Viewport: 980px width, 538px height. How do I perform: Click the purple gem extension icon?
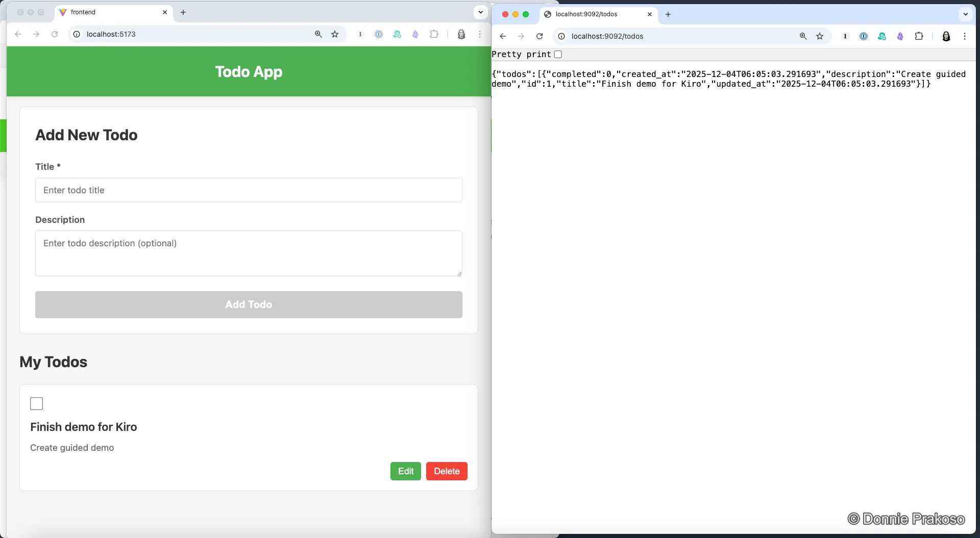(x=415, y=34)
